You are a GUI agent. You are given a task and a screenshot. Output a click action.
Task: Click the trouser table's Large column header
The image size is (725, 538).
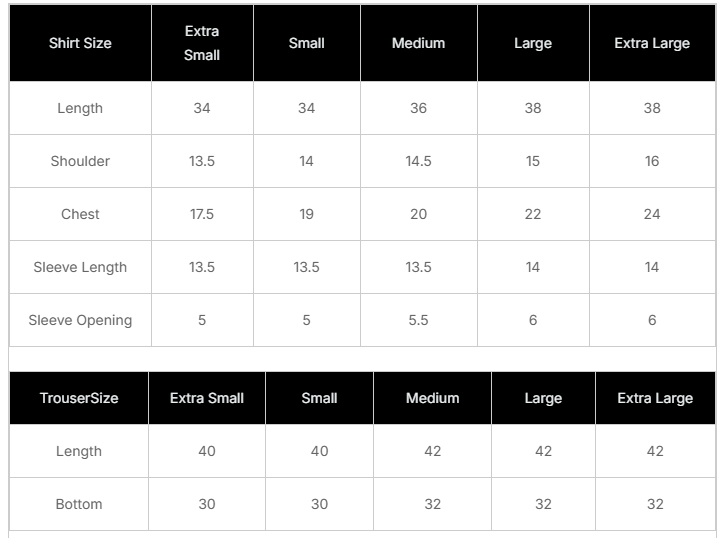coord(543,398)
